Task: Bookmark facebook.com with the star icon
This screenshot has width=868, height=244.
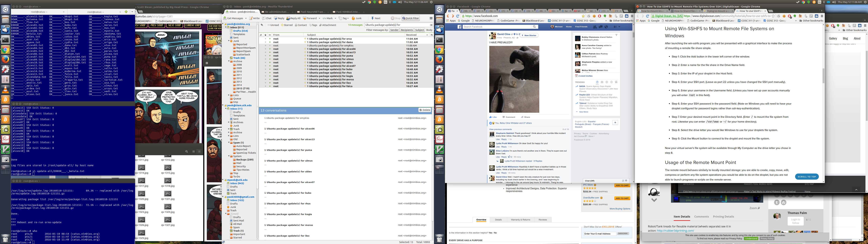Action: pos(583,16)
